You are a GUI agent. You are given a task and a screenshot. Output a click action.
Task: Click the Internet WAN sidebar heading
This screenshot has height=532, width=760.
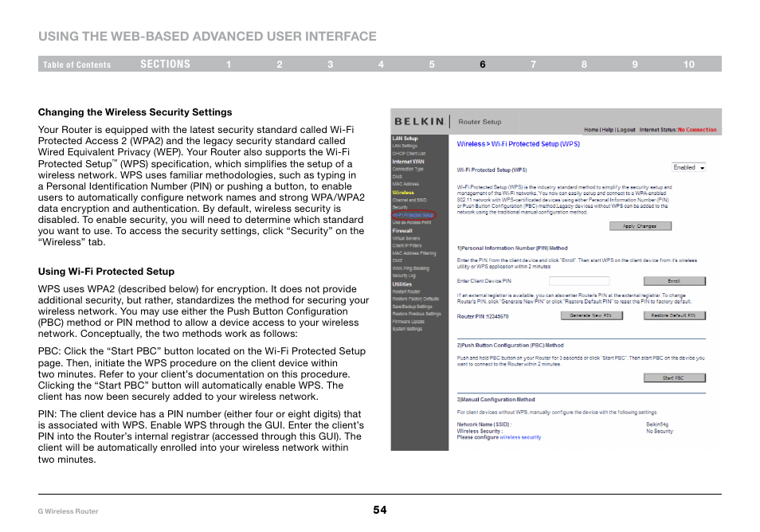pos(408,162)
